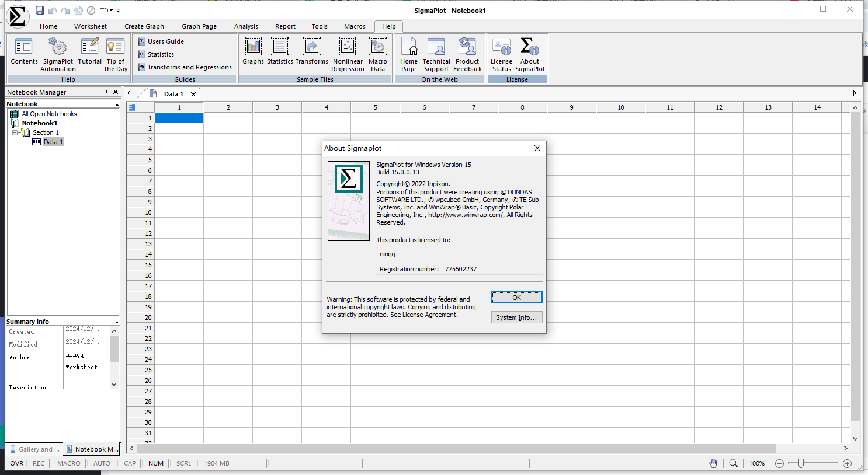Viewport: 868px width, 475px height.
Task: Click the Redo arrow icon
Action: point(65,11)
